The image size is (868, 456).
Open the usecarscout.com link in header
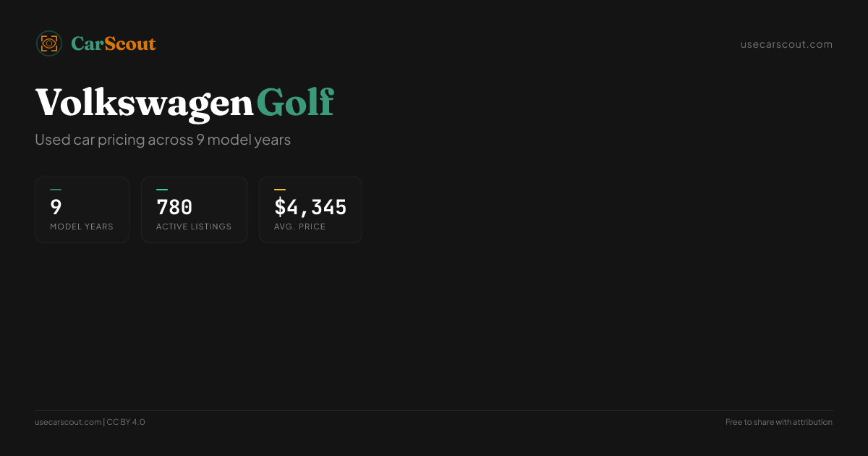(786, 44)
